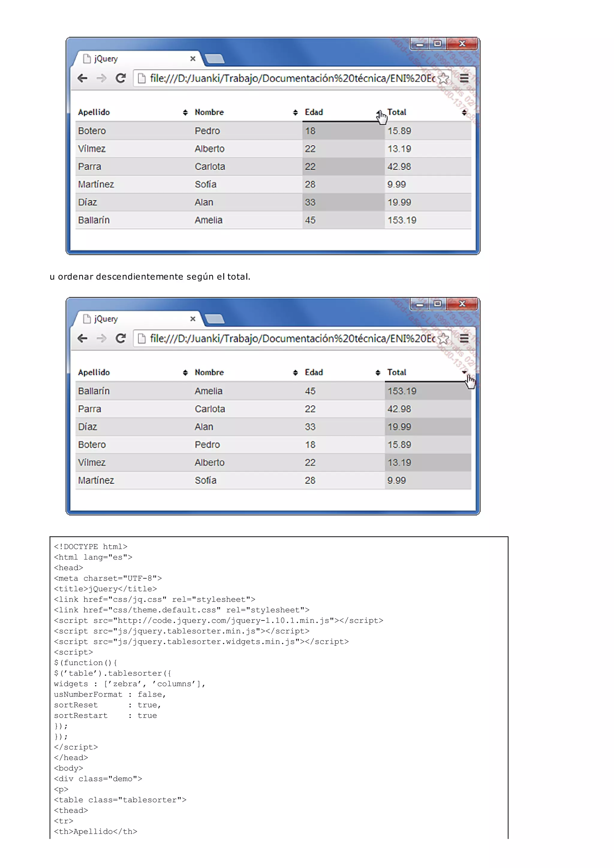
Task: Click the '<title>jQuery</title>' code line
Action: pyautogui.click(x=105, y=589)
